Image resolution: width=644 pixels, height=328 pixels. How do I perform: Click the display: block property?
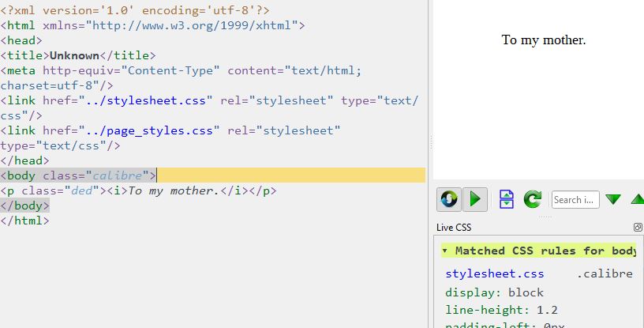pyautogui.click(x=495, y=292)
